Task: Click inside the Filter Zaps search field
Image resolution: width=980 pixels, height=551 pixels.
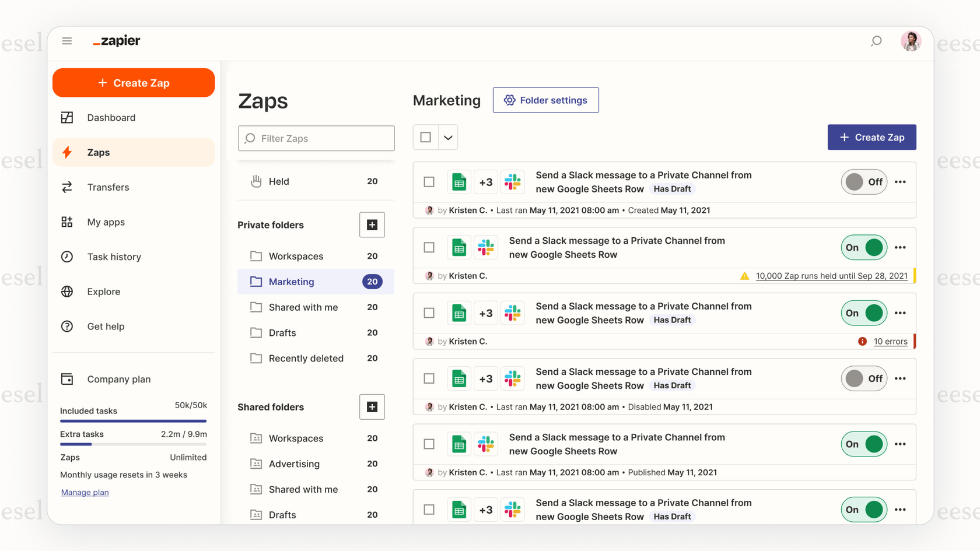Action: [x=316, y=138]
